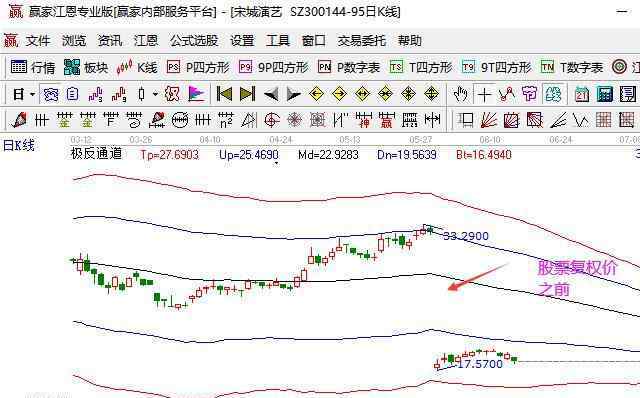Click the yellow diamond right-arrow icon
Screen dimensions: 640x398
pos(339,94)
